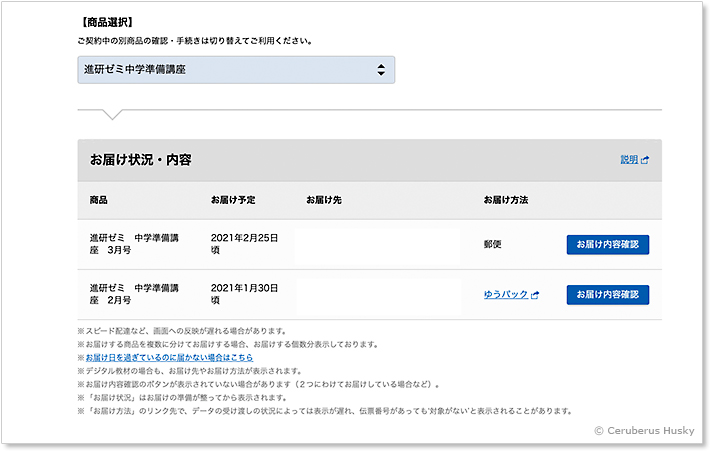Select text 進研ゼミ 中学準備講座 3月号

click(134, 244)
